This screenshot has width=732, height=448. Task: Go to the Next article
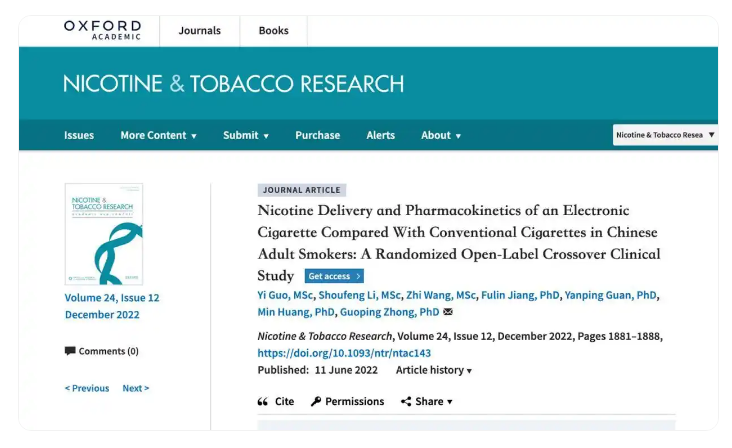[x=136, y=388]
